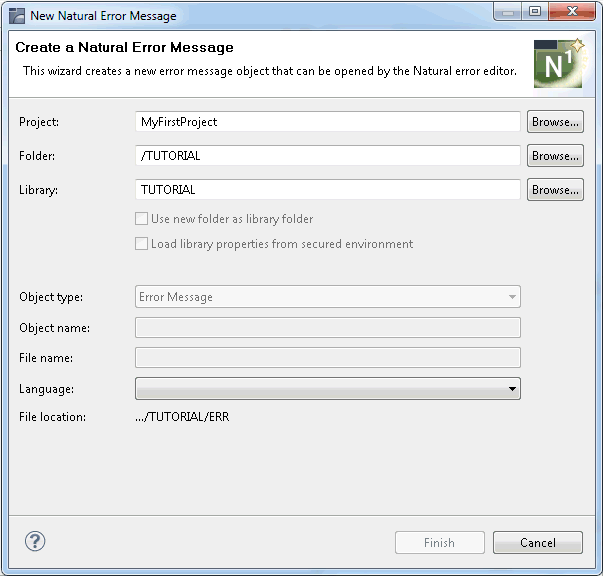Click Browse next to the Folder field
Screen dimensions: 603x576
click(x=555, y=156)
